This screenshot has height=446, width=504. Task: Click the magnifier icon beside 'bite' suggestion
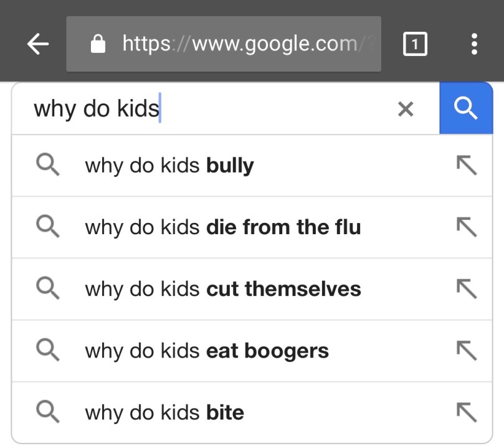(47, 412)
